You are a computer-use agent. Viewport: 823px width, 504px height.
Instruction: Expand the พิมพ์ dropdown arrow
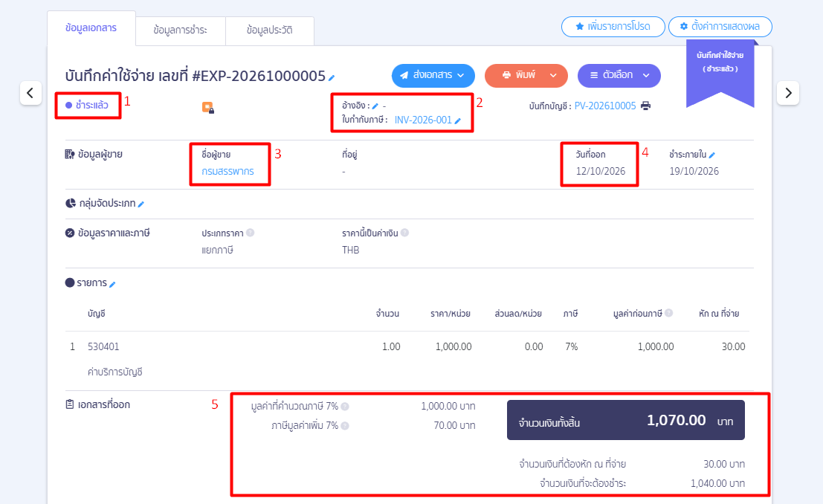pyautogui.click(x=553, y=76)
